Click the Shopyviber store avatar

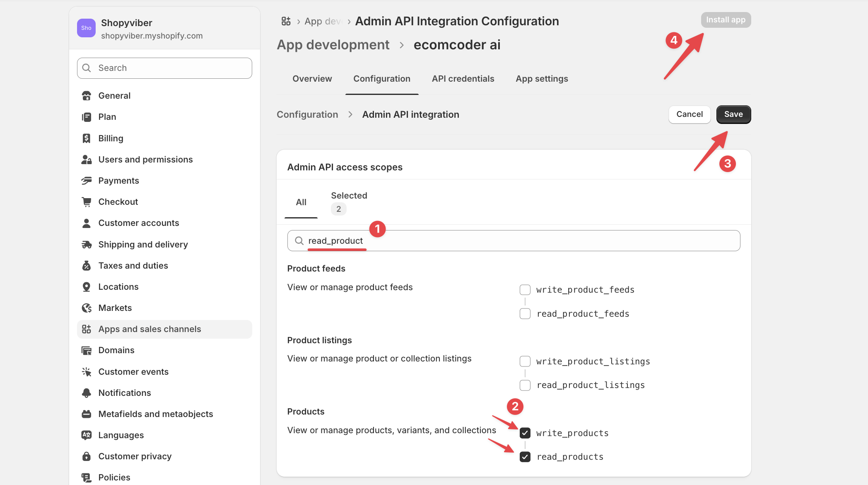(x=86, y=28)
